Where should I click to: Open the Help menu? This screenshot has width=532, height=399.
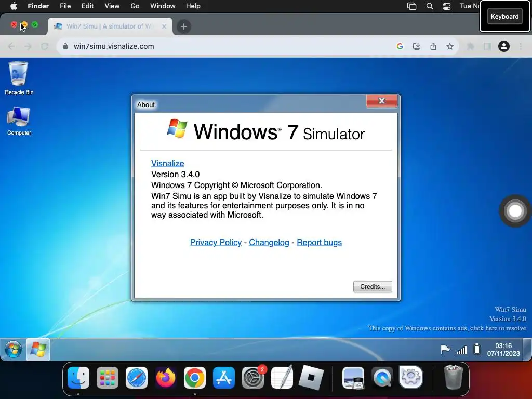[193, 6]
